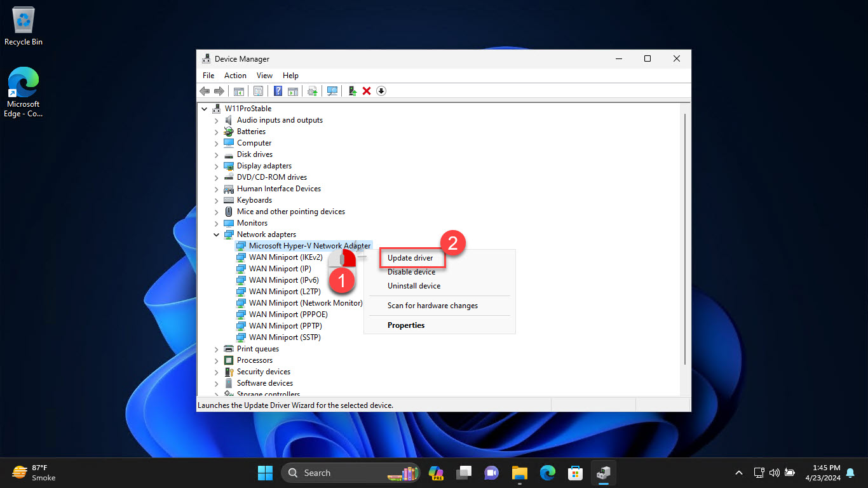Select Properties from the context menu
Image resolution: width=868 pixels, height=488 pixels.
pyautogui.click(x=405, y=325)
